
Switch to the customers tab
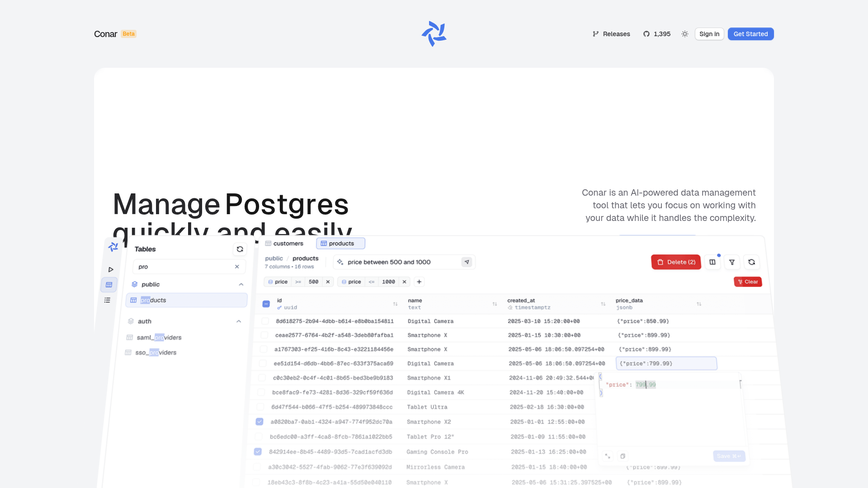coord(284,244)
